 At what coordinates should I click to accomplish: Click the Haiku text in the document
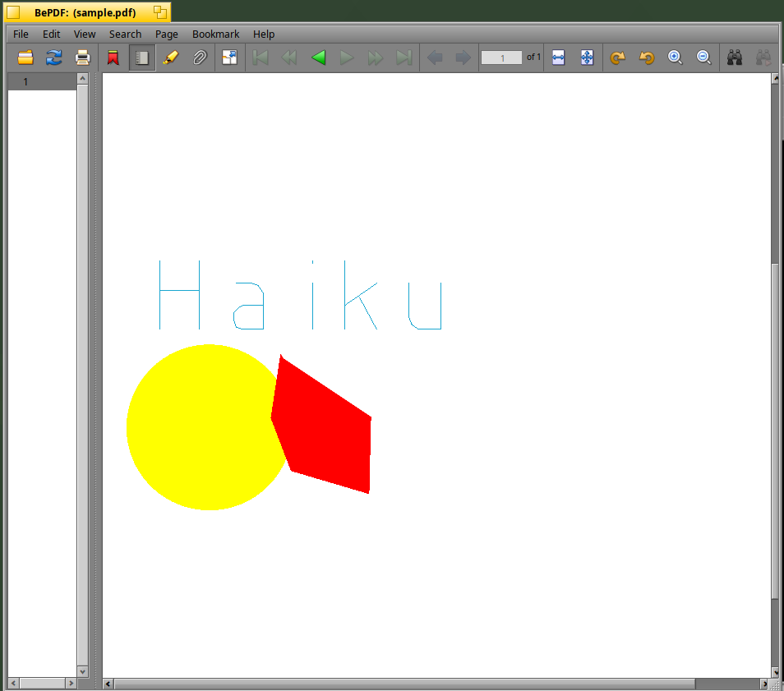301,295
